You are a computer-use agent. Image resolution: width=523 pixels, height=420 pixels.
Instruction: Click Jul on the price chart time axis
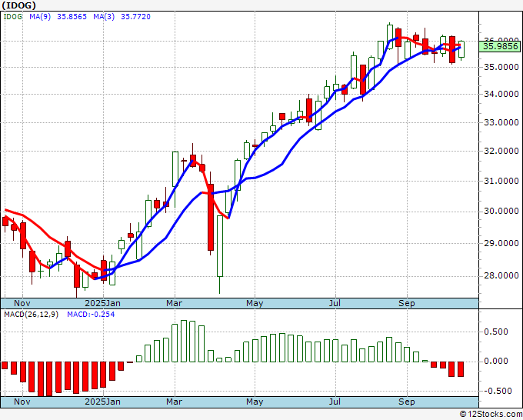pos(335,303)
